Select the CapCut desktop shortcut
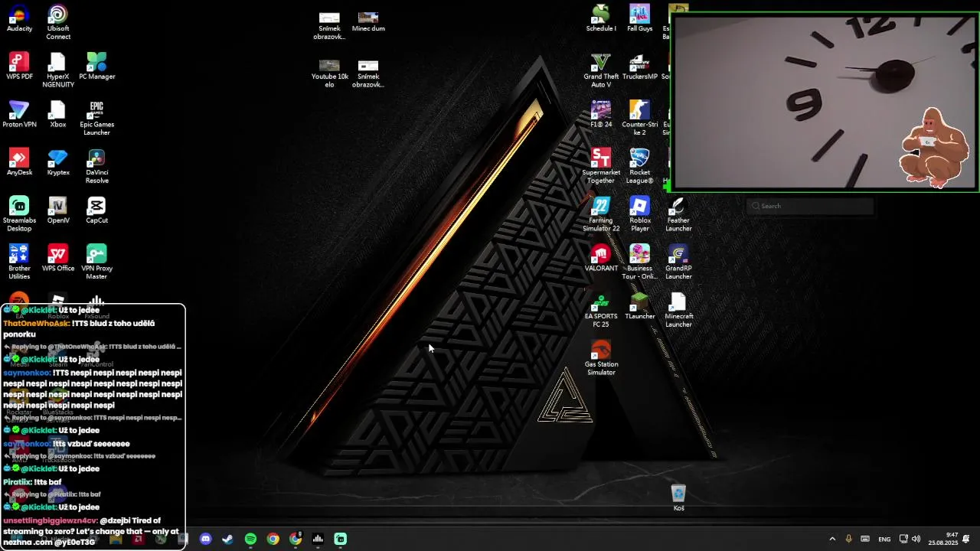This screenshot has height=551, width=980. (96, 210)
